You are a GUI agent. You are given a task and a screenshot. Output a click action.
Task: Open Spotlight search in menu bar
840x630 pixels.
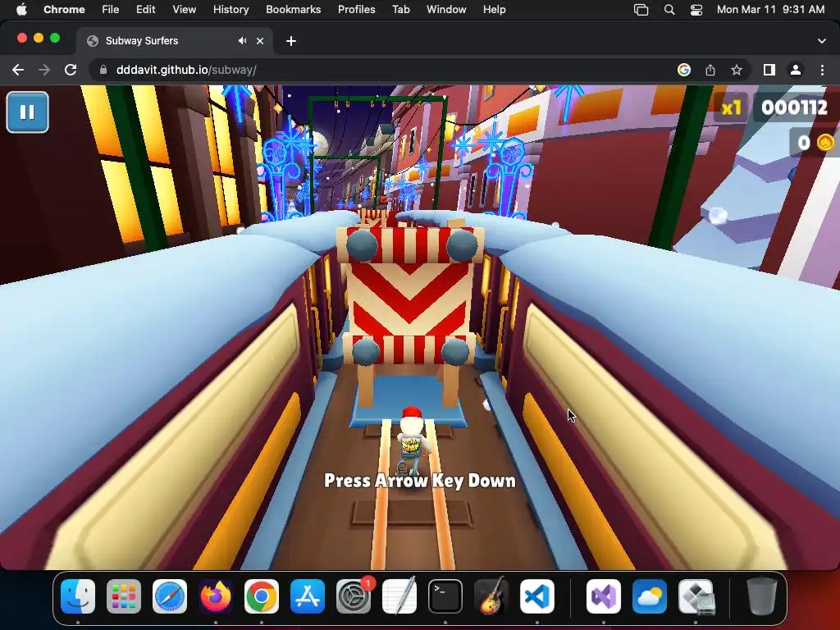point(669,9)
